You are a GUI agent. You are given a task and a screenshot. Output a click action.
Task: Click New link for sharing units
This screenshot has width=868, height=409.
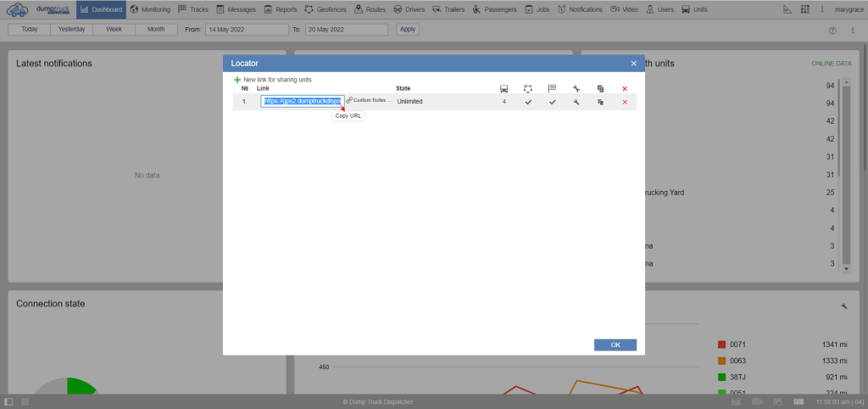[277, 80]
